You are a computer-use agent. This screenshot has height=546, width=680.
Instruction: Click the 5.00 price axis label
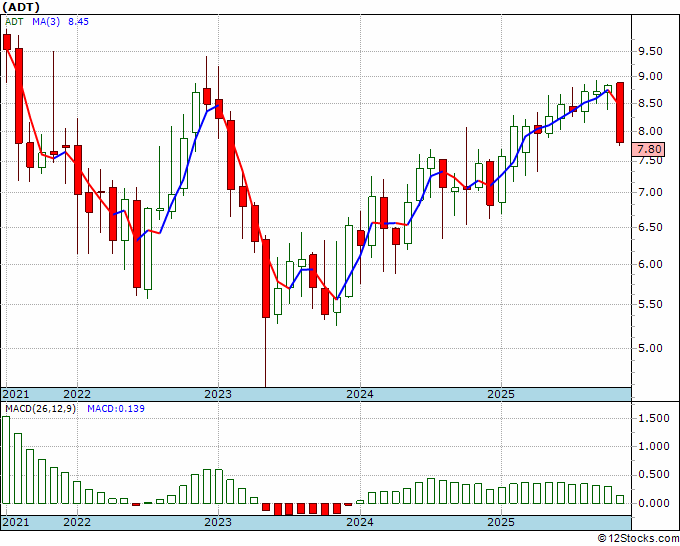(x=650, y=348)
